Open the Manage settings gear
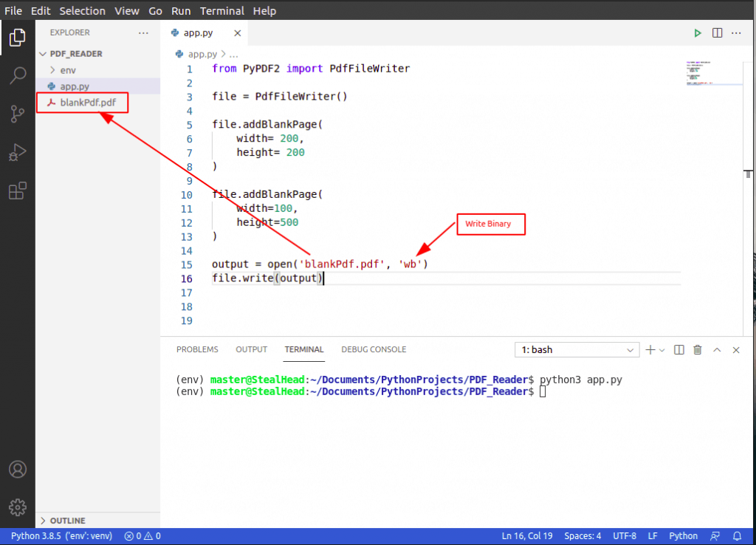The image size is (756, 545). 17,507
